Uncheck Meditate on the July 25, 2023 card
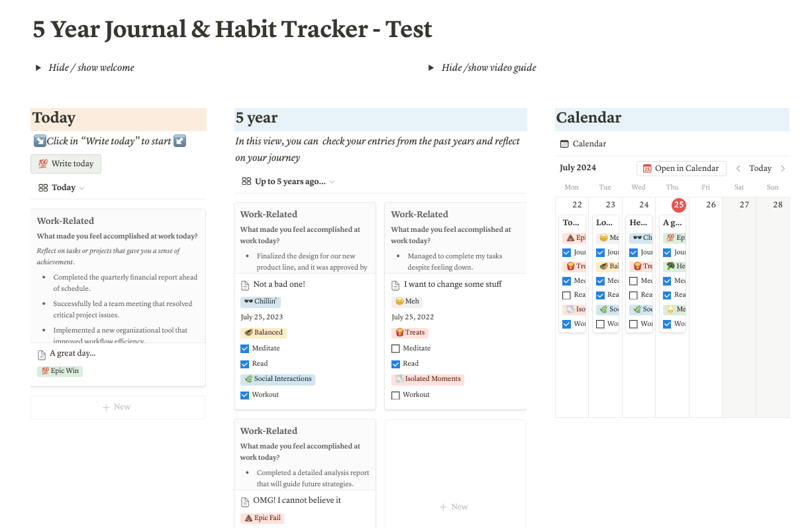Screen dimensions: 812x528 (245, 348)
